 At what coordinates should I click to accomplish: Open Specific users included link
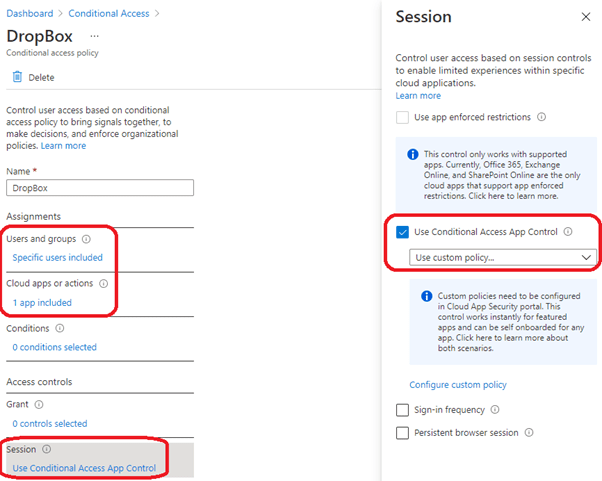pos(57,257)
